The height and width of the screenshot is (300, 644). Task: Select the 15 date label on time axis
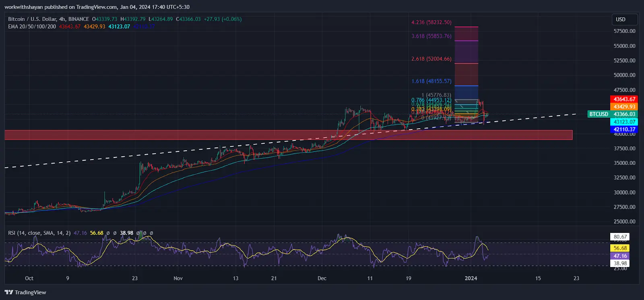(x=538, y=278)
